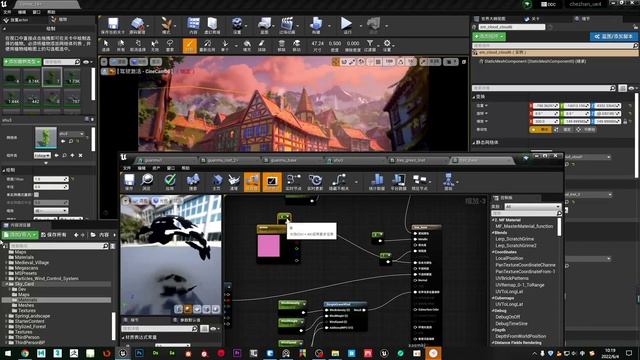Screen dimensions: 640x360
Task: Toggle Connectors button in material editor toolbar
Action: click(x=252, y=182)
